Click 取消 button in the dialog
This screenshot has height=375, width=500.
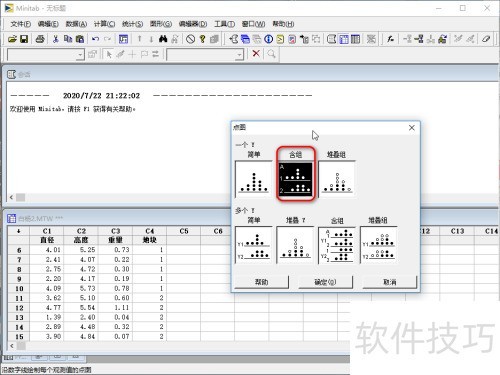390,282
